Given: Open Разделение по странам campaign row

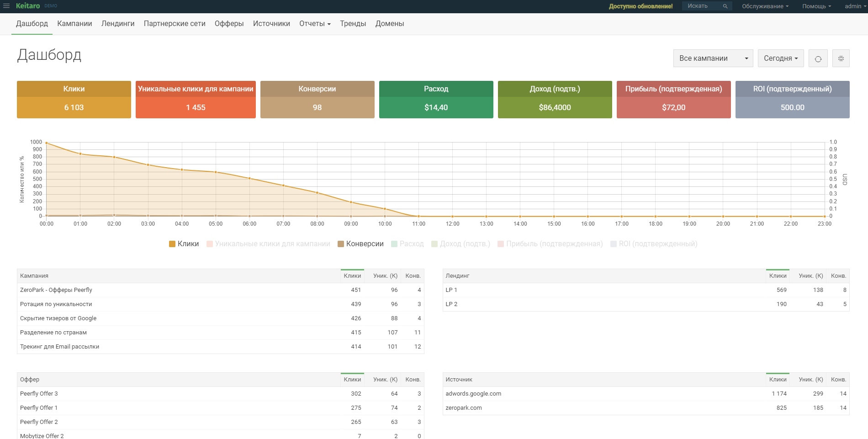Looking at the screenshot, I should click(221, 333).
